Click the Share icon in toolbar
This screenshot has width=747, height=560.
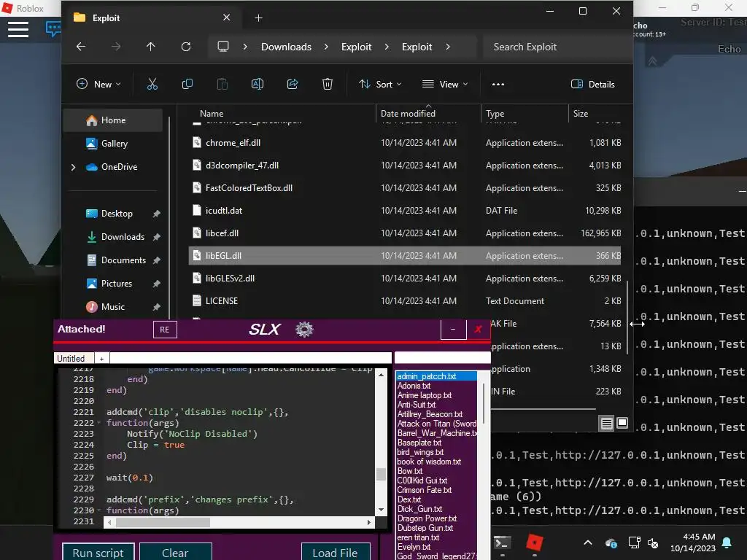coord(293,85)
